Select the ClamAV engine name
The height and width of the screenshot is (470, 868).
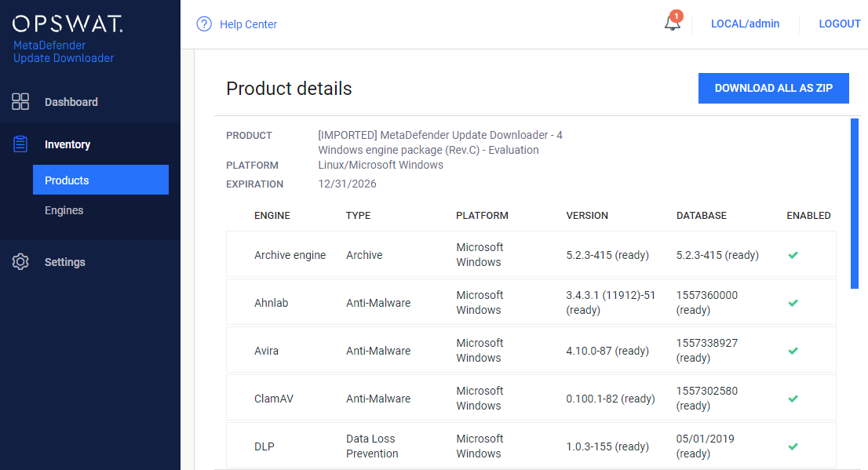pyautogui.click(x=273, y=399)
